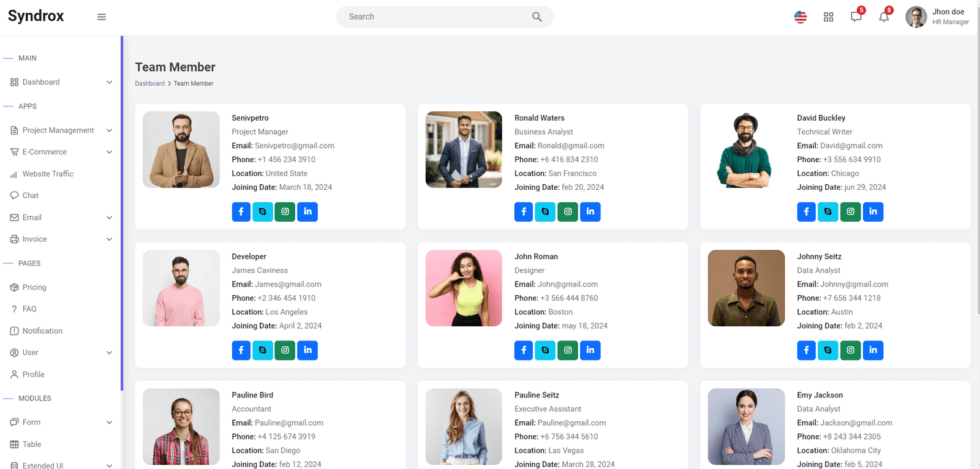
Task: Expand the Dashboard sidebar menu
Action: [x=61, y=82]
